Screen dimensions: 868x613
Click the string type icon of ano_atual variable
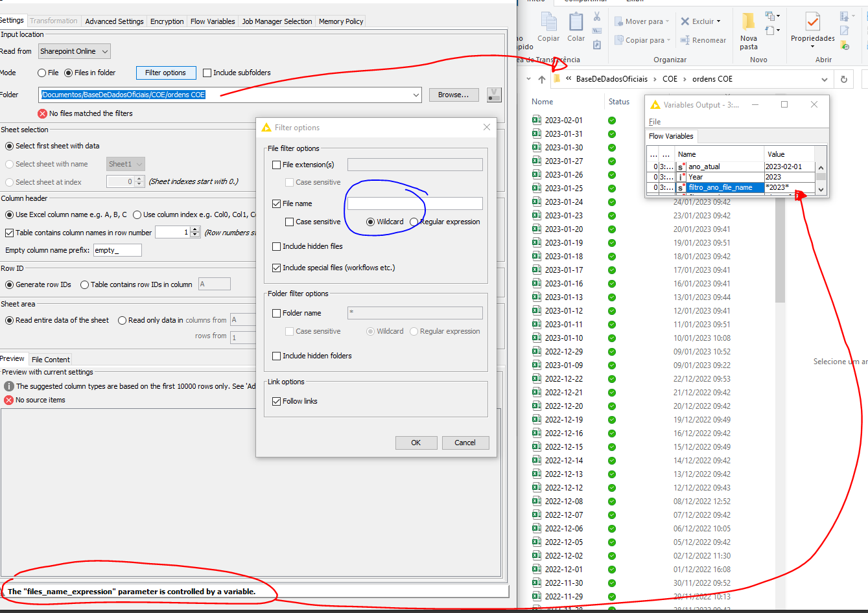click(x=681, y=167)
